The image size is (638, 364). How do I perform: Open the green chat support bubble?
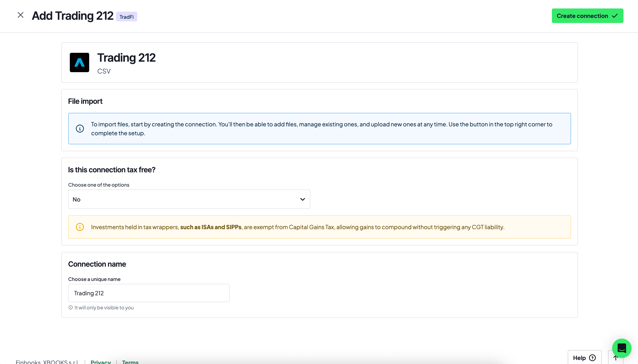tap(622, 348)
